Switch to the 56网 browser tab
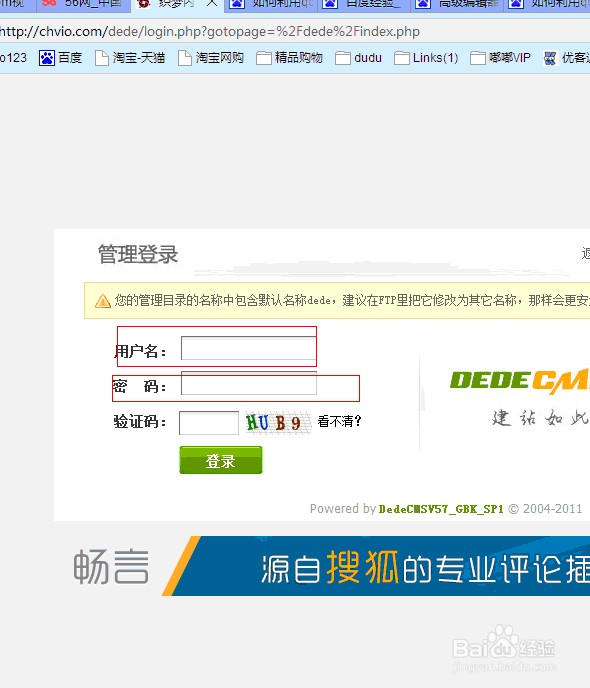This screenshot has width=590, height=688. pos(83,5)
